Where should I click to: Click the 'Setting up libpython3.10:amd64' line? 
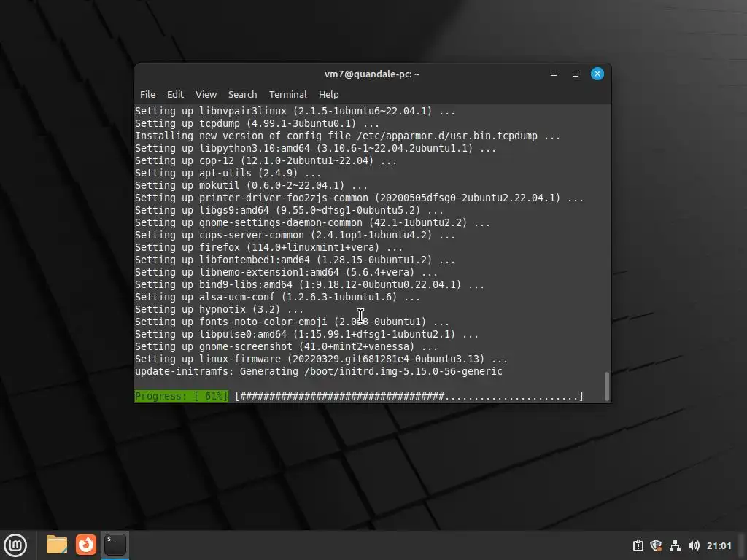coord(315,148)
